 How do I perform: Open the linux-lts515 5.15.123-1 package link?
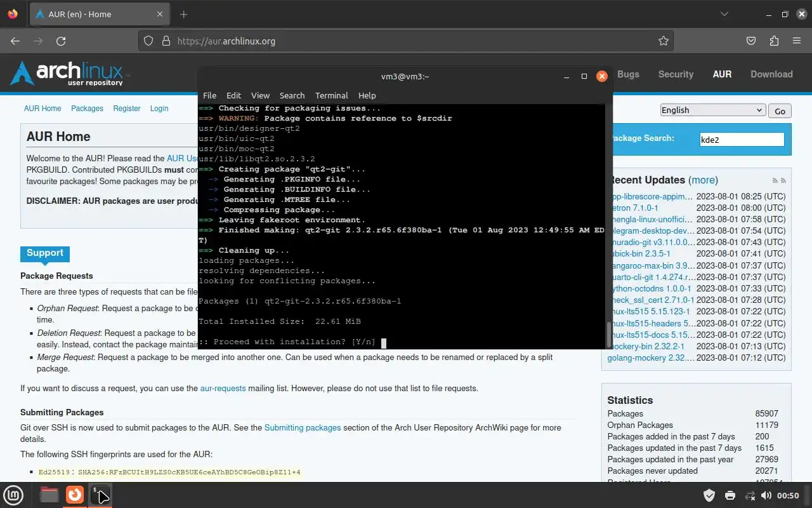tap(651, 312)
